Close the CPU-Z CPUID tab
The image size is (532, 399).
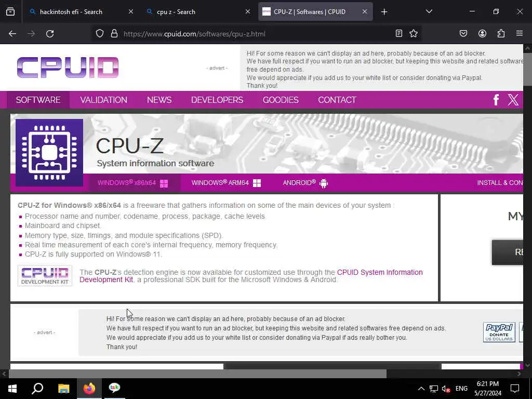click(365, 11)
